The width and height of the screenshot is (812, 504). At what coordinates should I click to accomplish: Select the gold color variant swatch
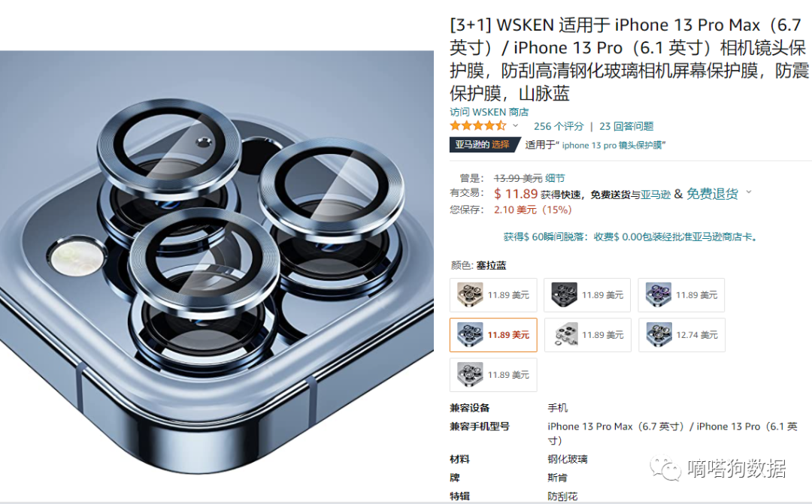(x=493, y=295)
